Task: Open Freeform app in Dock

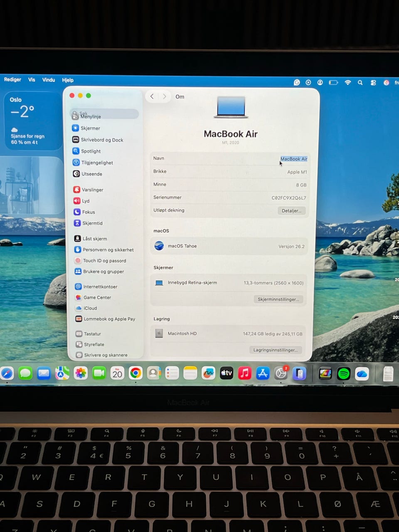Action: pos(208,373)
